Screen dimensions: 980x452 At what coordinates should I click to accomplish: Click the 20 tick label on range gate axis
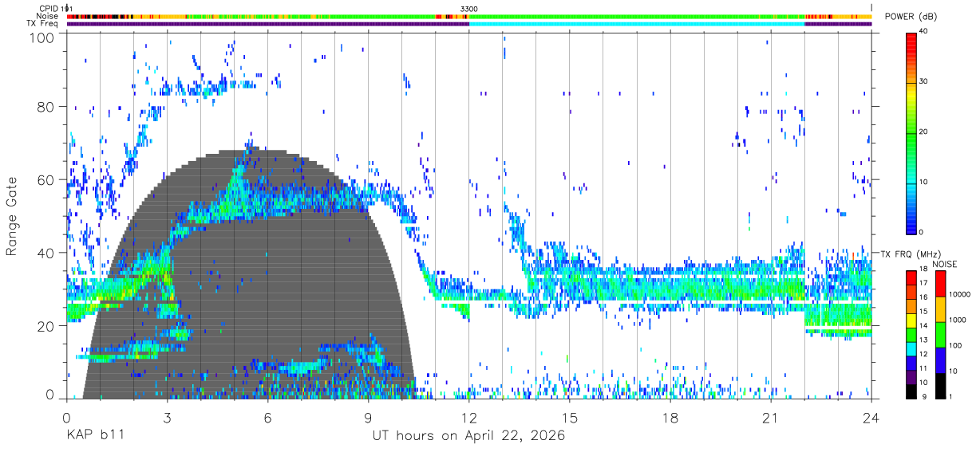coord(45,326)
